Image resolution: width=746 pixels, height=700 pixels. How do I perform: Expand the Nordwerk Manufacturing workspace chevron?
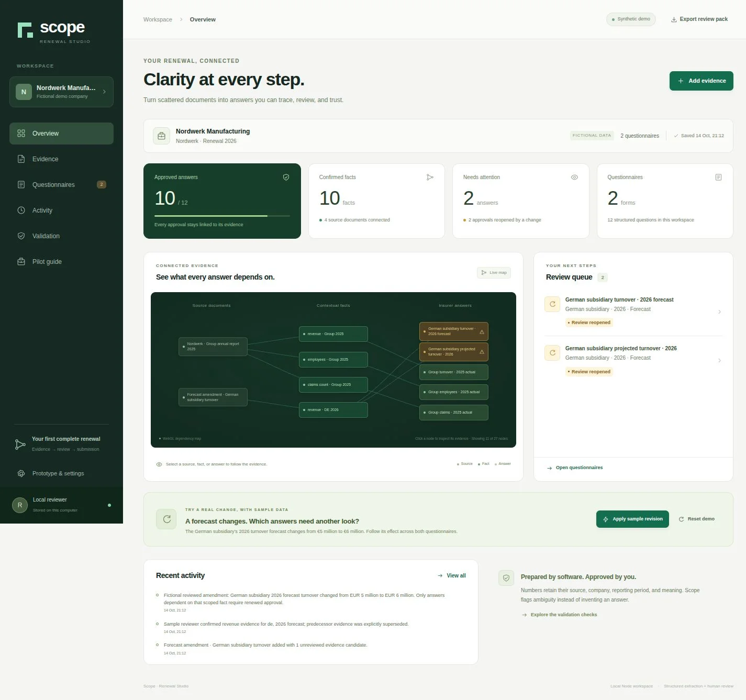coord(104,92)
